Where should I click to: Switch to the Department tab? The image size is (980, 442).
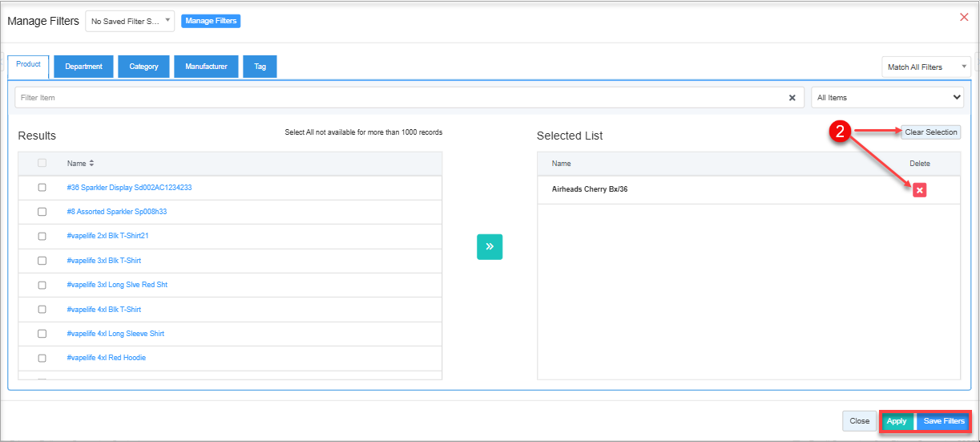(83, 67)
